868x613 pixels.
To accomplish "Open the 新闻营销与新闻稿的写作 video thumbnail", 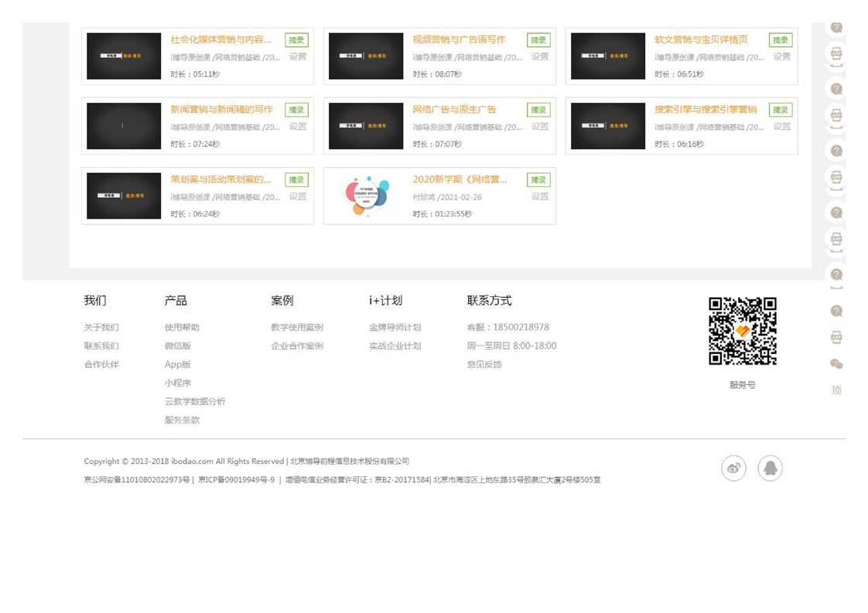I will tap(124, 126).
